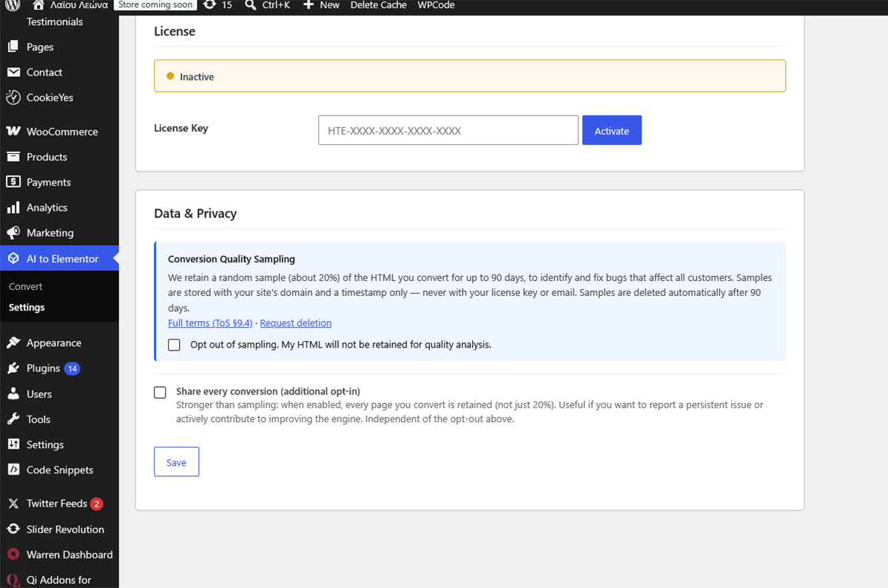The width and height of the screenshot is (888, 588).
Task: Click the Products icon
Action: tap(13, 157)
